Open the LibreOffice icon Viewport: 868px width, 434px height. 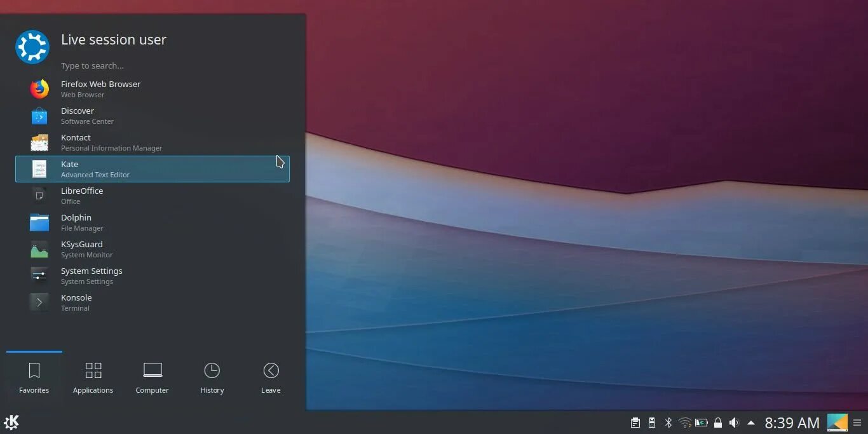tap(39, 196)
